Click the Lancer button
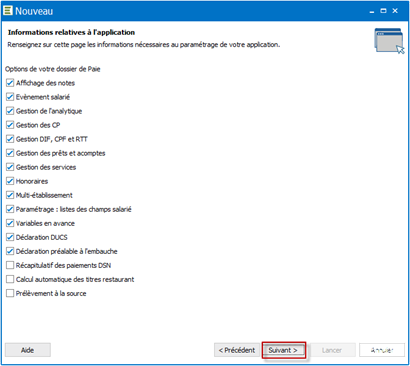The height and width of the screenshot is (366, 410). (x=332, y=350)
